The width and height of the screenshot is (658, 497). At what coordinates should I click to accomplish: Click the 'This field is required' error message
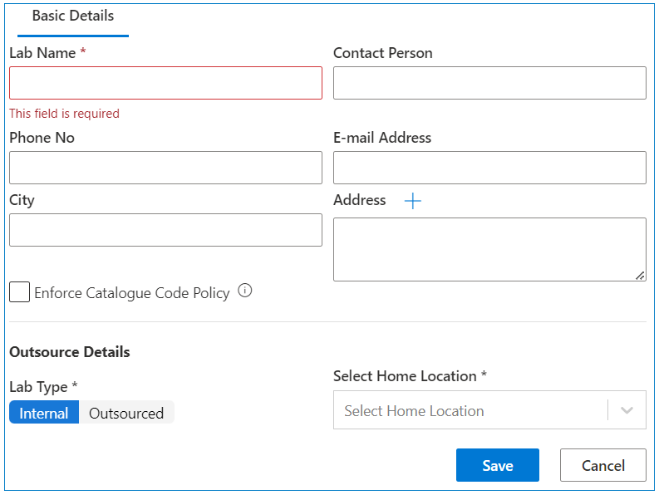tap(64, 114)
